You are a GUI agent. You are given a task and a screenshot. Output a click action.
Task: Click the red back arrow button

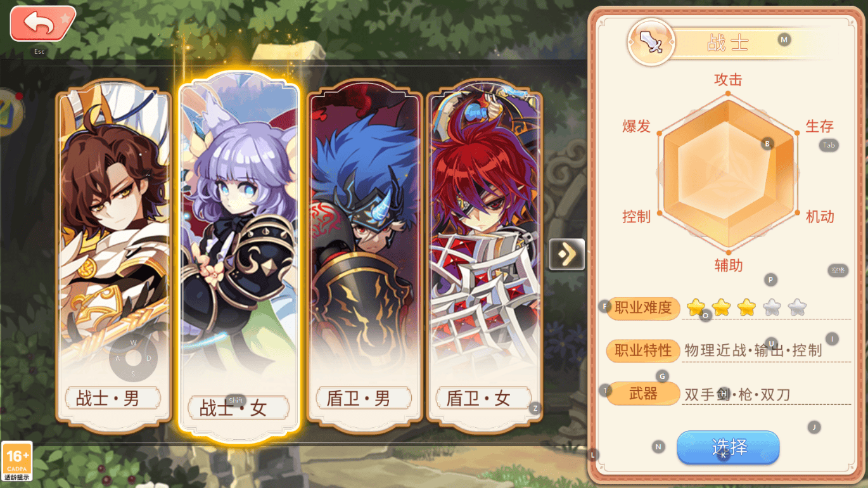click(42, 24)
